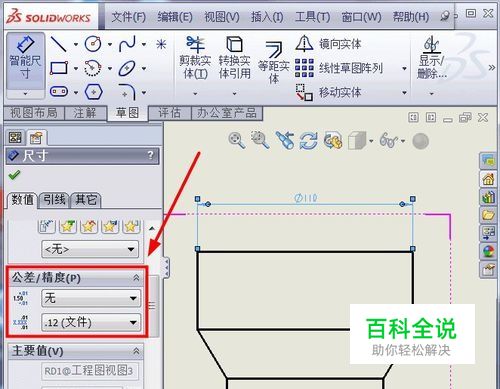Click the Rebuild/rotate arrows view icon
This screenshot has width=500, height=389.
(308, 140)
